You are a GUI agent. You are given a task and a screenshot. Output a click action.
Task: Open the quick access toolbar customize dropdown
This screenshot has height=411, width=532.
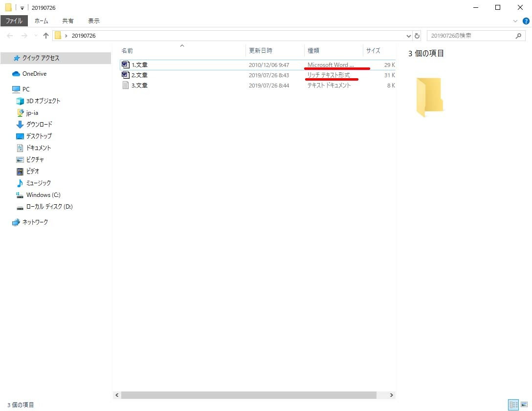coord(22,8)
